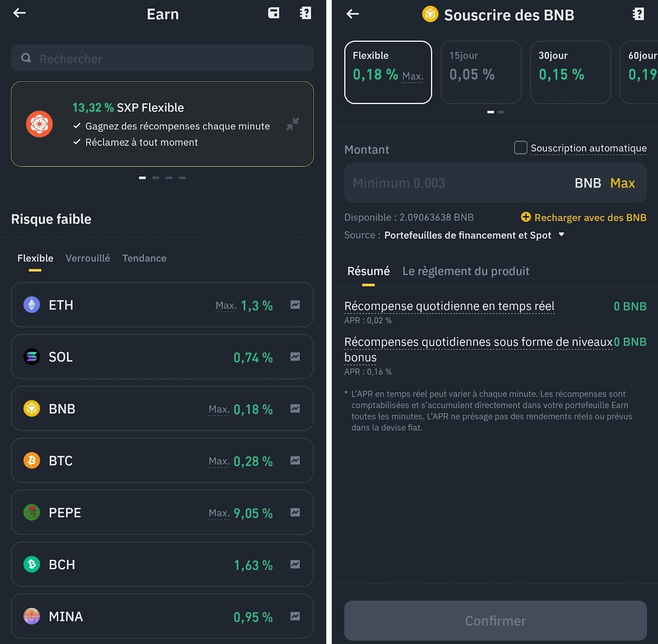Tap the search magnifier in the Rechercher bar
This screenshot has height=644, width=658.
[26, 58]
